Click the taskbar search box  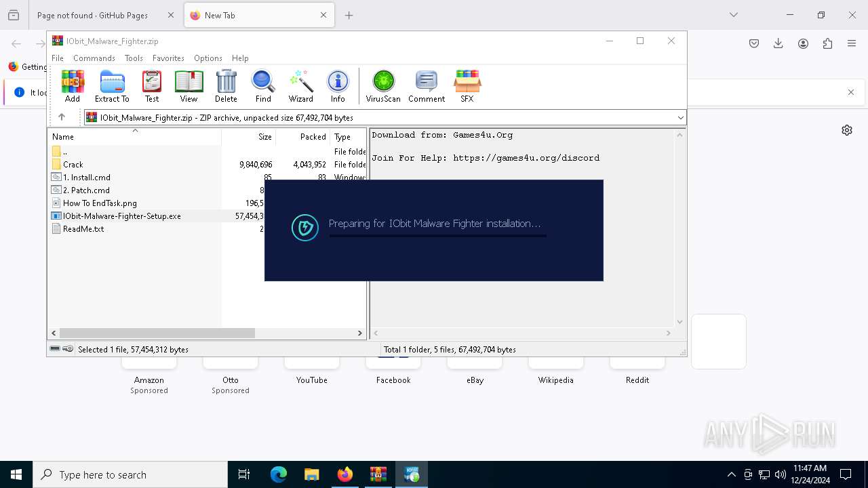[130, 474]
